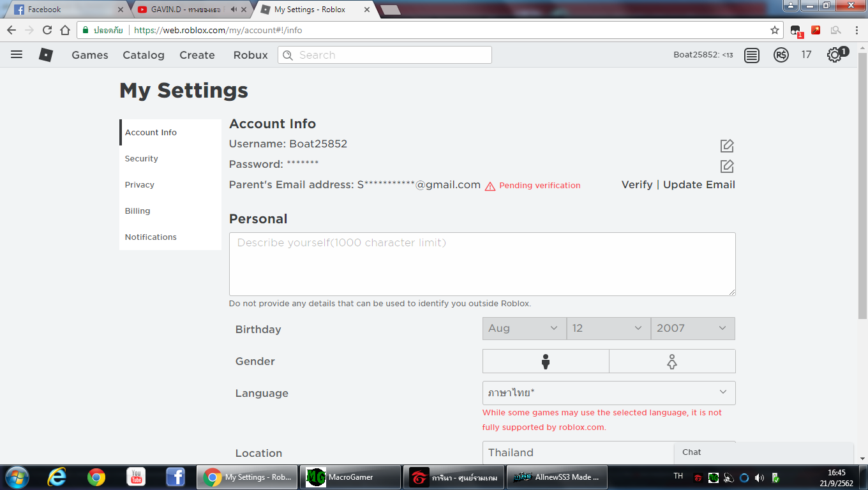Click the taskbar clock showing 16:45

coord(836,473)
